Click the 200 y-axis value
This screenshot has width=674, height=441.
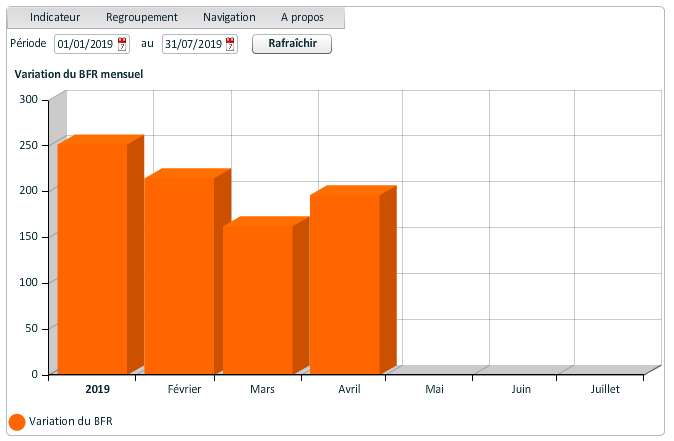(x=28, y=190)
